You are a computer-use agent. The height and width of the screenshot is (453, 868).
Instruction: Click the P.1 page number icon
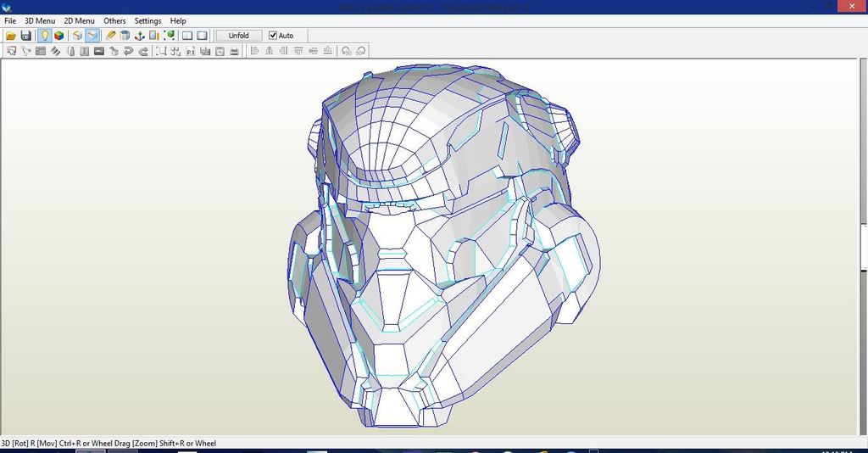pyautogui.click(x=191, y=51)
